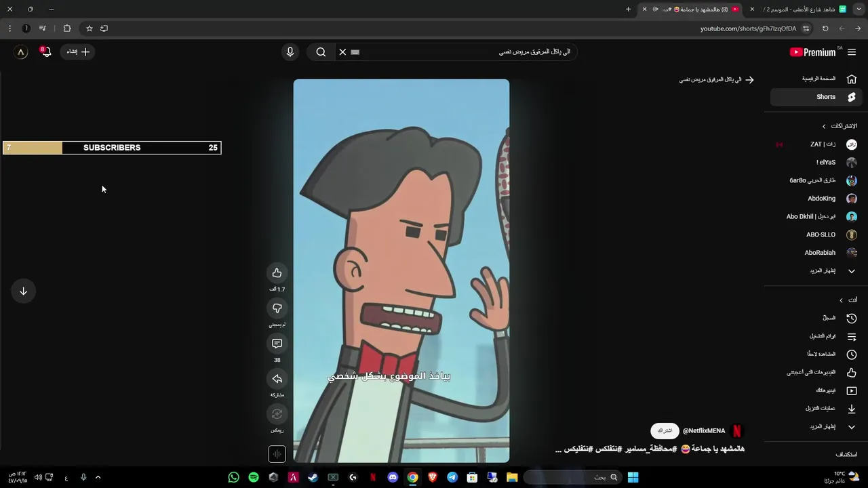Remix this short using the remix icon
This screenshot has height=488, width=868.
tap(277, 414)
